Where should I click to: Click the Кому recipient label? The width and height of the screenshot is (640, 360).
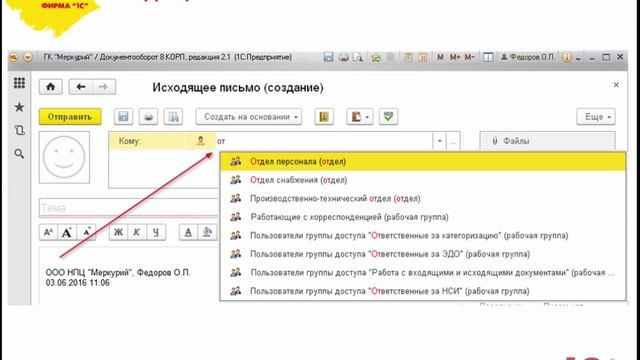pyautogui.click(x=129, y=141)
